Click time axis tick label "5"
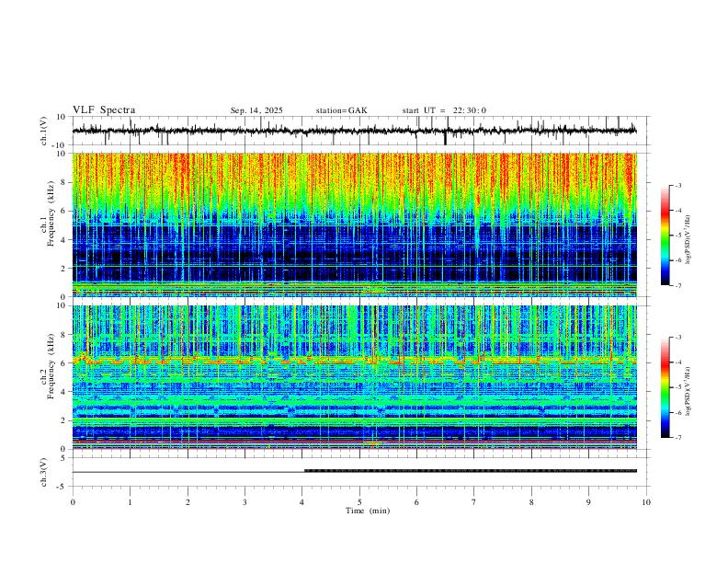 click(x=359, y=502)
